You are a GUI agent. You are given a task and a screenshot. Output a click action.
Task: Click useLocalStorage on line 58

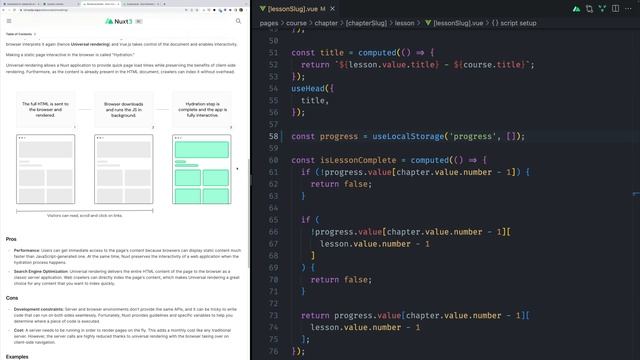pos(408,136)
